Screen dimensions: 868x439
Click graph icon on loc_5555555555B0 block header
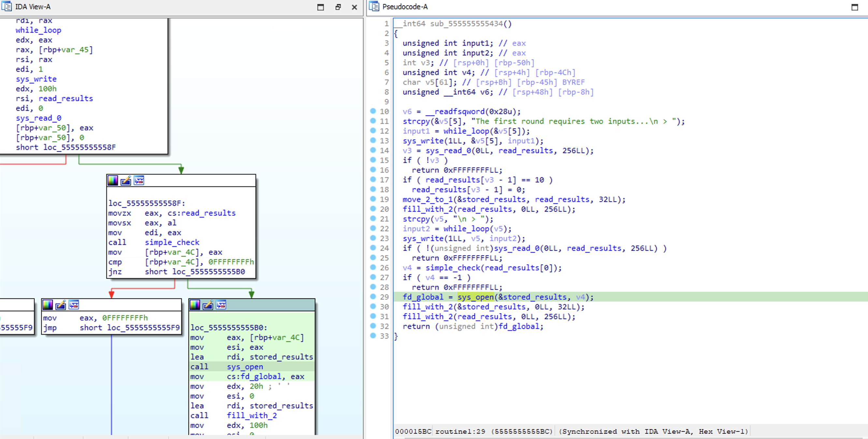pyautogui.click(x=221, y=305)
